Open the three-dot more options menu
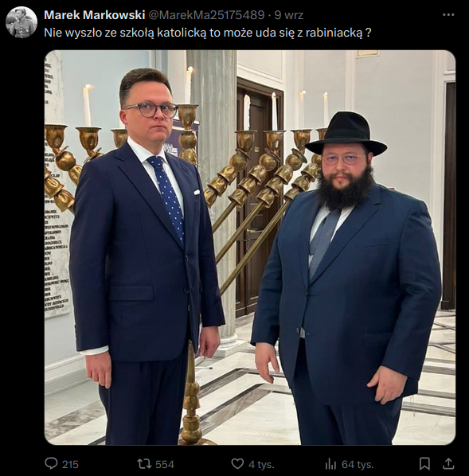The image size is (469, 476). [x=448, y=14]
